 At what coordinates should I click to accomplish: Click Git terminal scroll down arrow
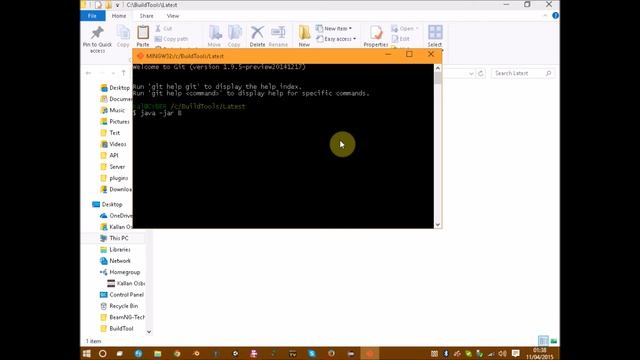point(438,224)
